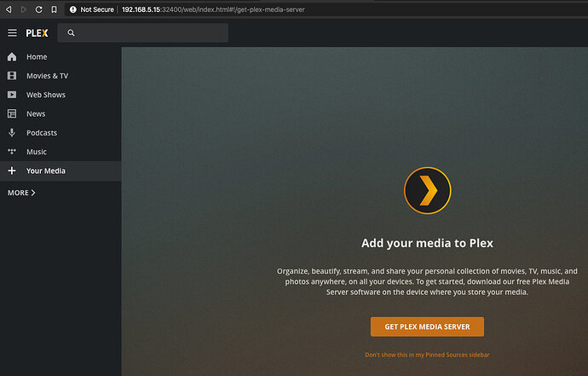Click the Music Tidal icon
This screenshot has height=376, width=588.
[12, 152]
